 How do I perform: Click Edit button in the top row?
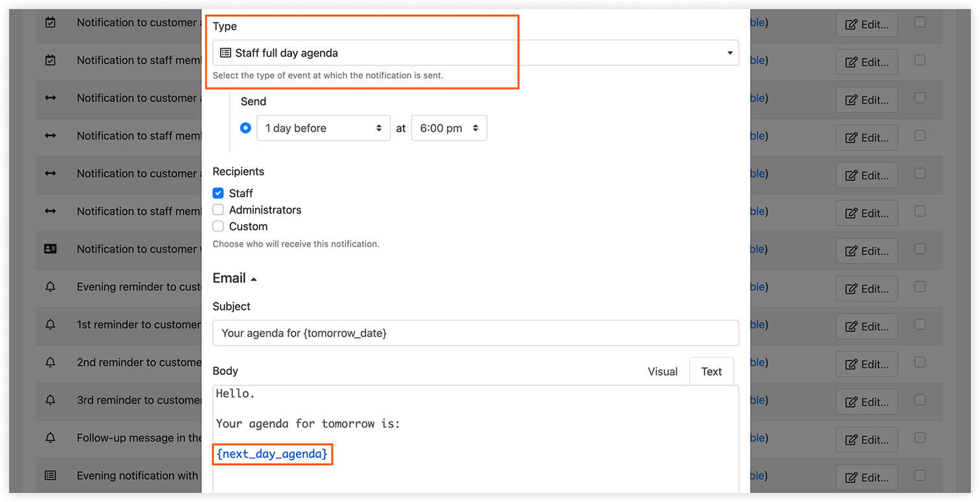[866, 25]
